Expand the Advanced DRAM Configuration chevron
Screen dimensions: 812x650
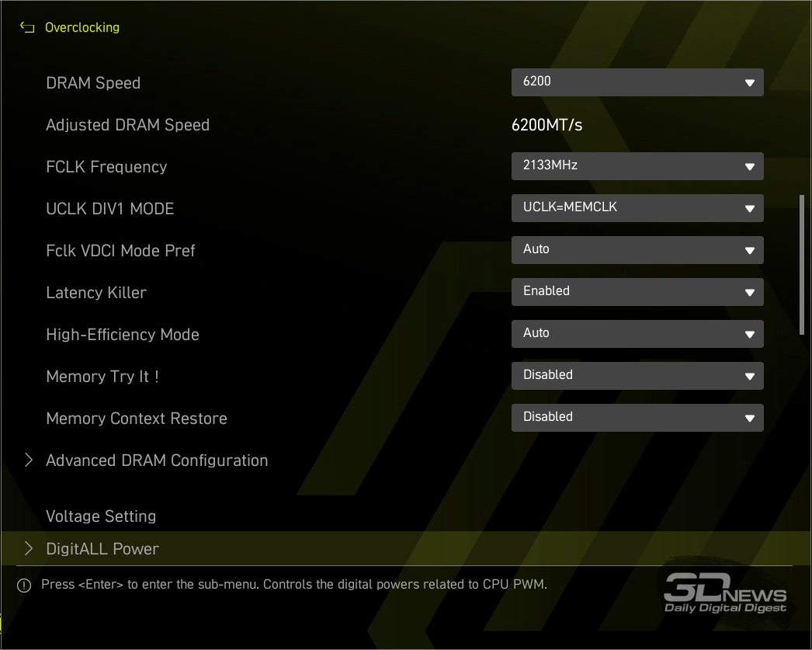[29, 461]
